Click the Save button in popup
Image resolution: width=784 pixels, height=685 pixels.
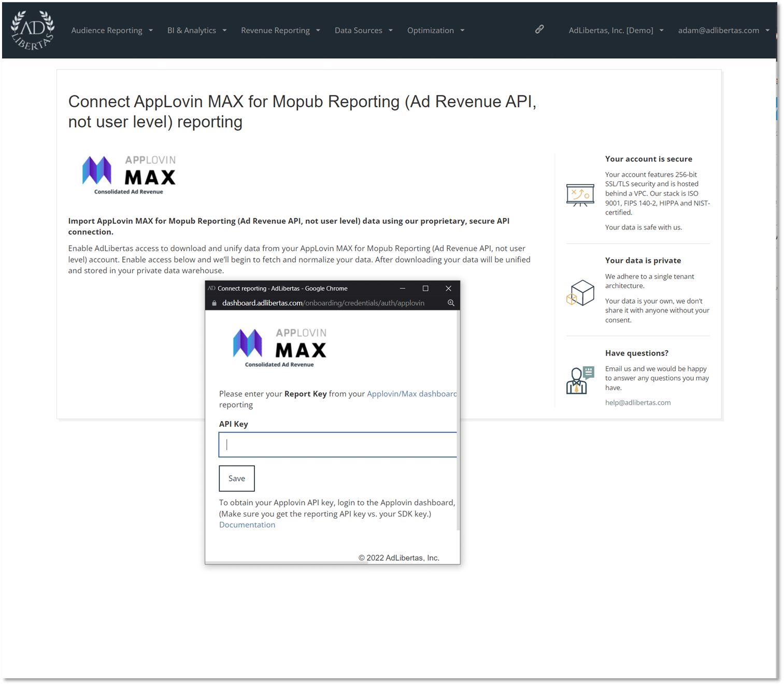237,478
